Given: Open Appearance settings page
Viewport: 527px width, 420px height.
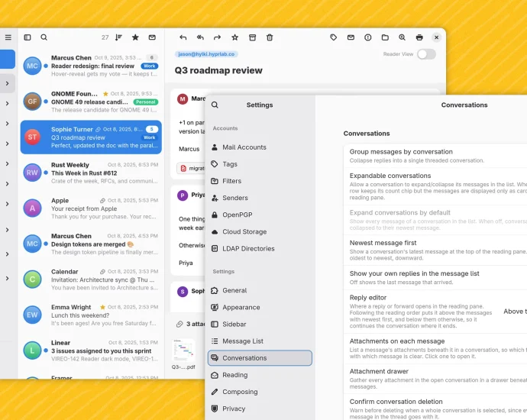Looking at the screenshot, I should click(x=260, y=307).
